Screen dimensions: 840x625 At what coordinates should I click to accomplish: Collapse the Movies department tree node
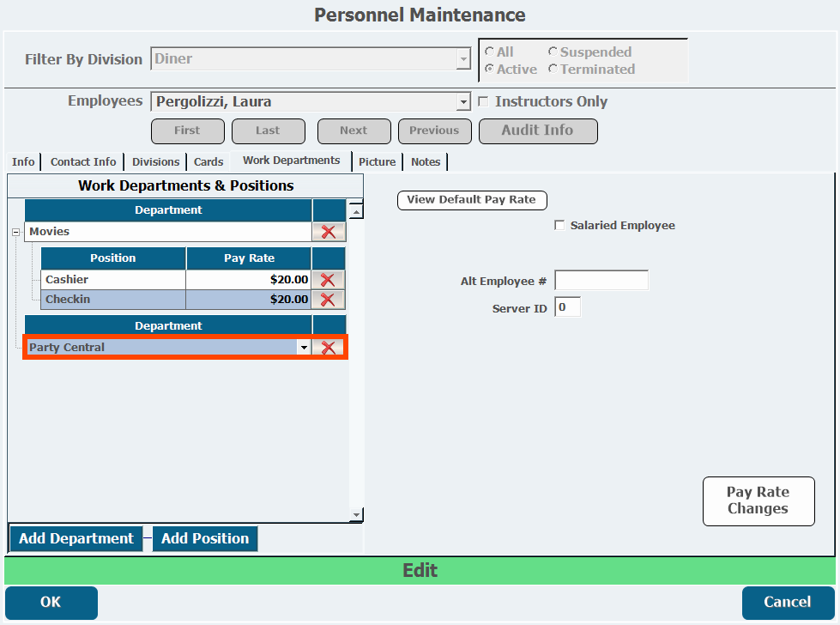(16, 232)
